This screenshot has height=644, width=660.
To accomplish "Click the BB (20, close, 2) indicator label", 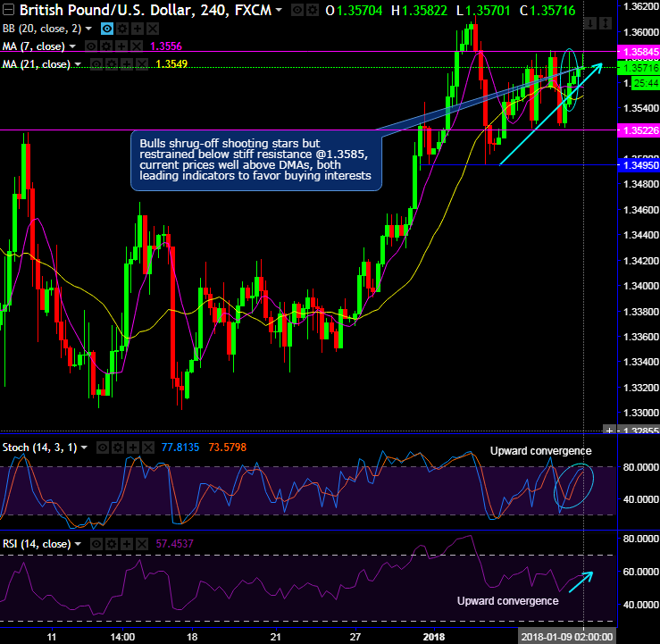I will (42, 29).
